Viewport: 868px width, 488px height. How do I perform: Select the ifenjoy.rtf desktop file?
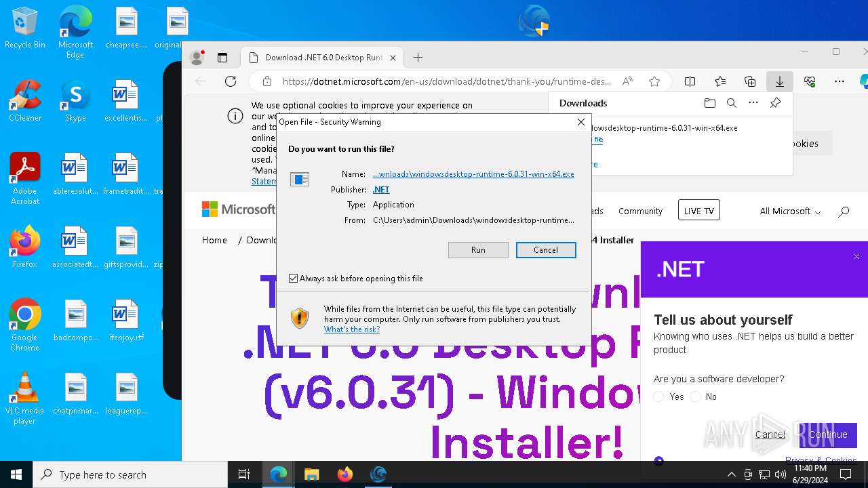tap(126, 321)
